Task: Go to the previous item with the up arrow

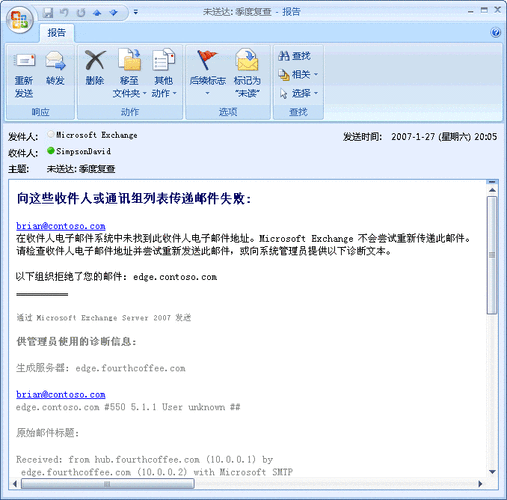Action: click(x=97, y=13)
